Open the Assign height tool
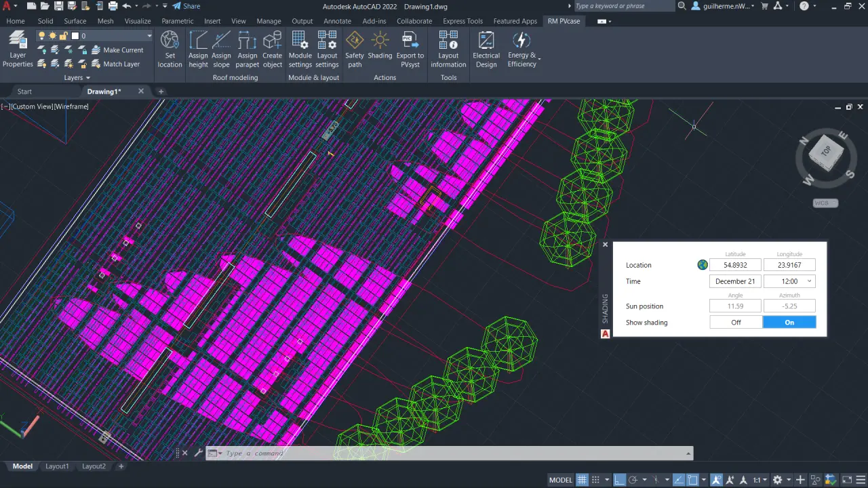868x488 pixels. [x=198, y=49]
